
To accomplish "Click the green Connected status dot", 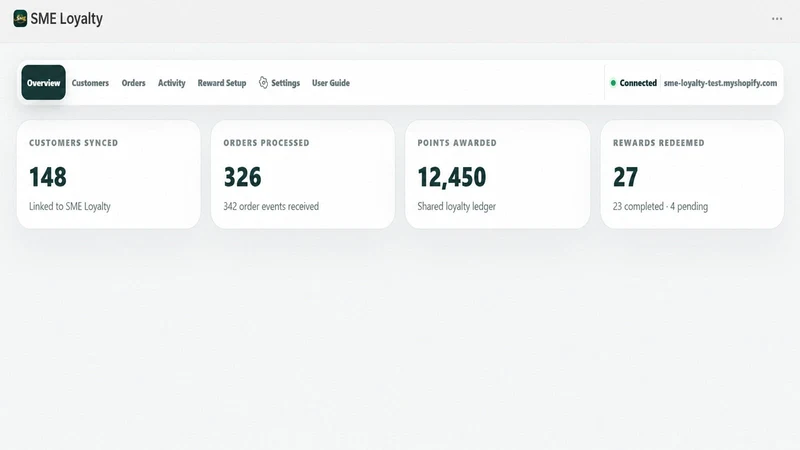I will coord(613,83).
